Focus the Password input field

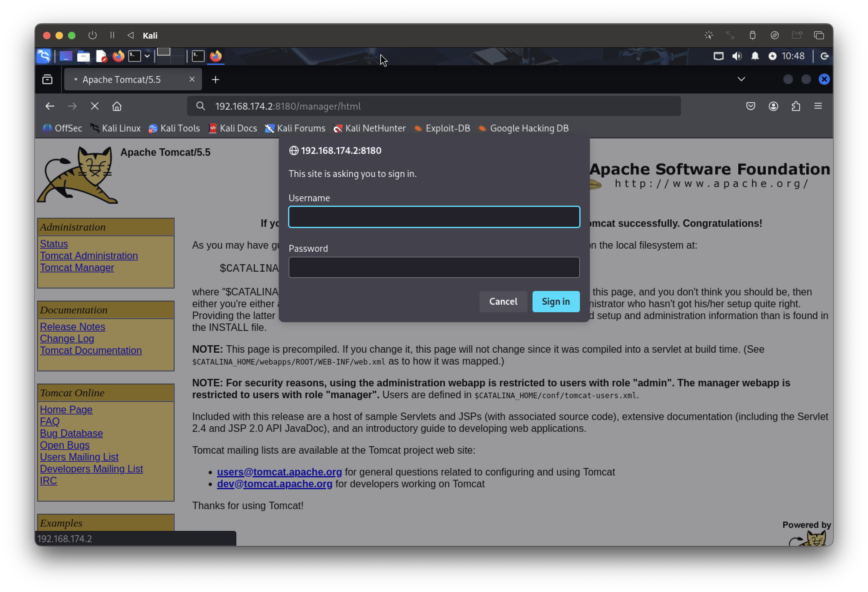pos(434,267)
